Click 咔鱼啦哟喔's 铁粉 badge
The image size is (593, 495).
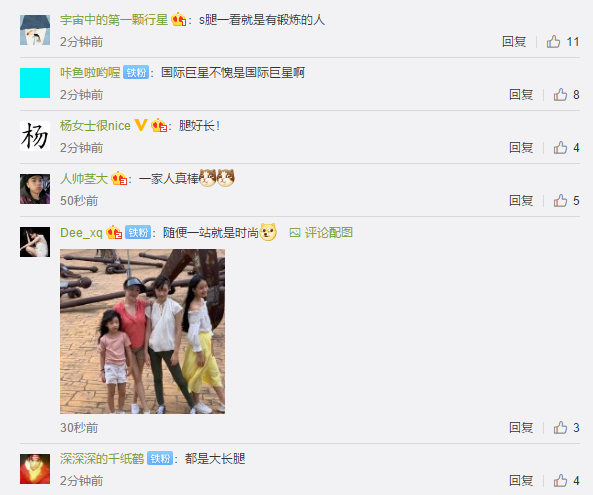tap(136, 72)
